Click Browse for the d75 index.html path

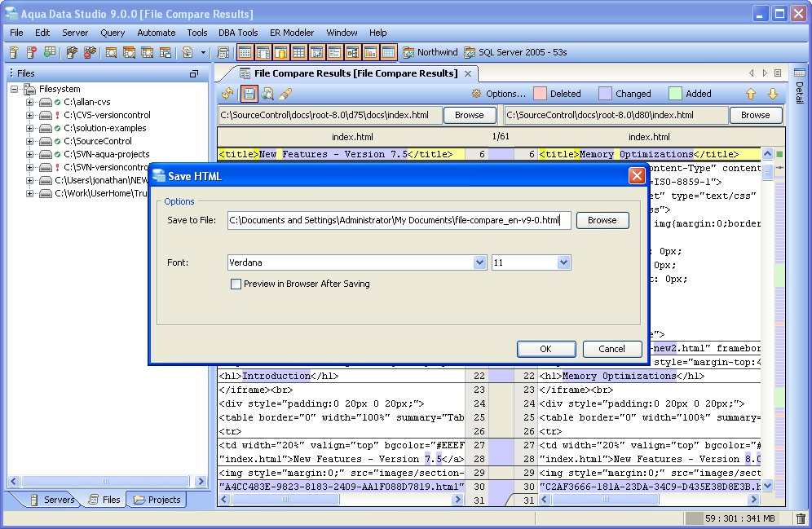pos(469,115)
